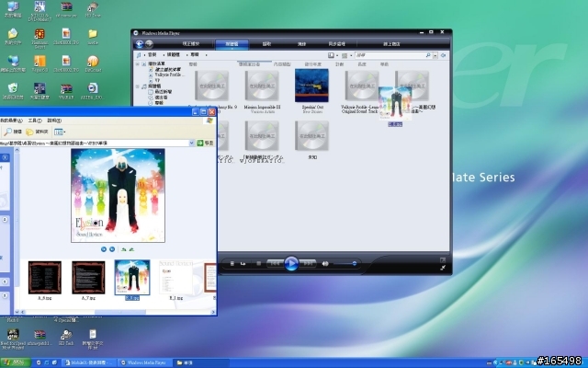This screenshot has width=588, height=368.
Task: Click the large Elysion preview image
Action: tap(119, 195)
